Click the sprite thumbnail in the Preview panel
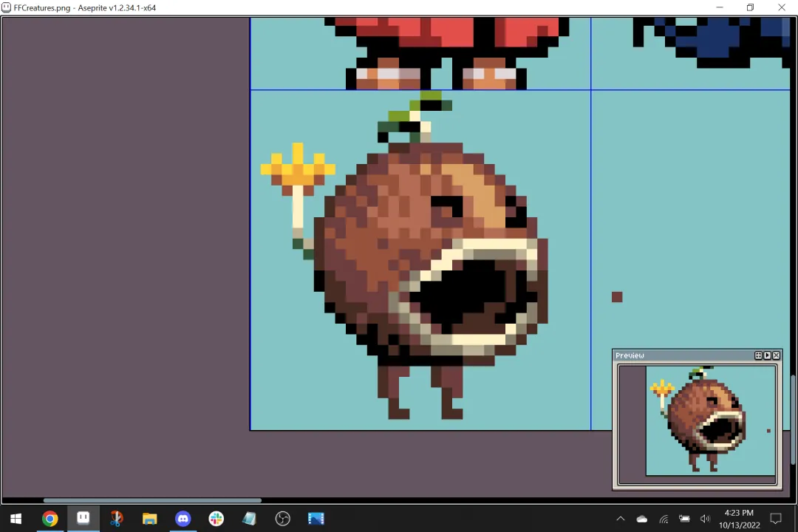Image resolution: width=798 pixels, height=532 pixels. coord(711,420)
